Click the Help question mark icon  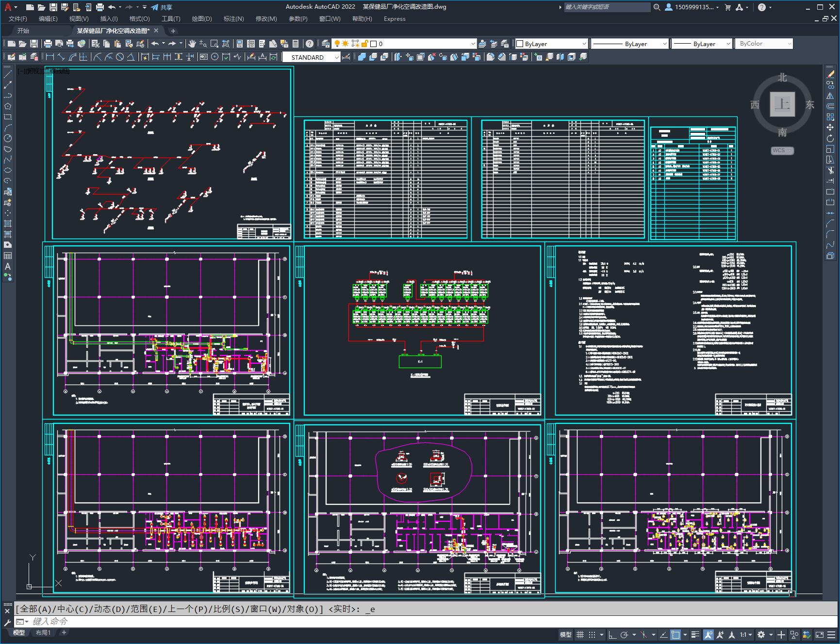point(309,44)
